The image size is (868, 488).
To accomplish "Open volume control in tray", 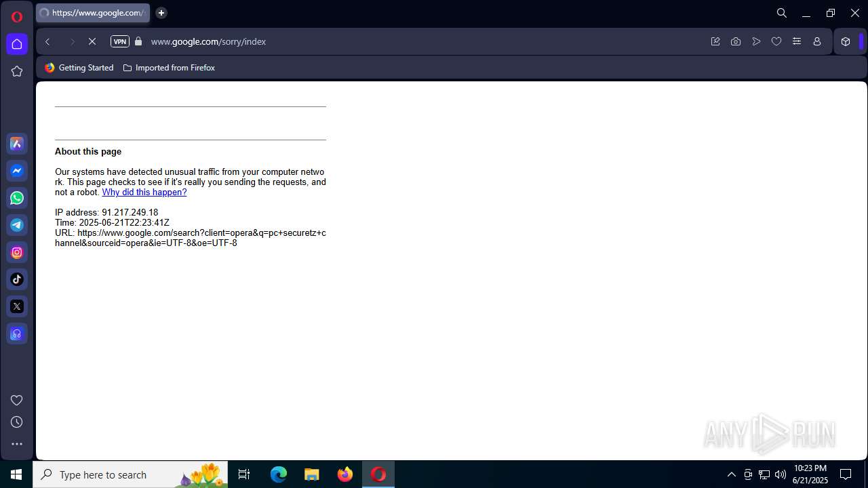I will (x=781, y=474).
